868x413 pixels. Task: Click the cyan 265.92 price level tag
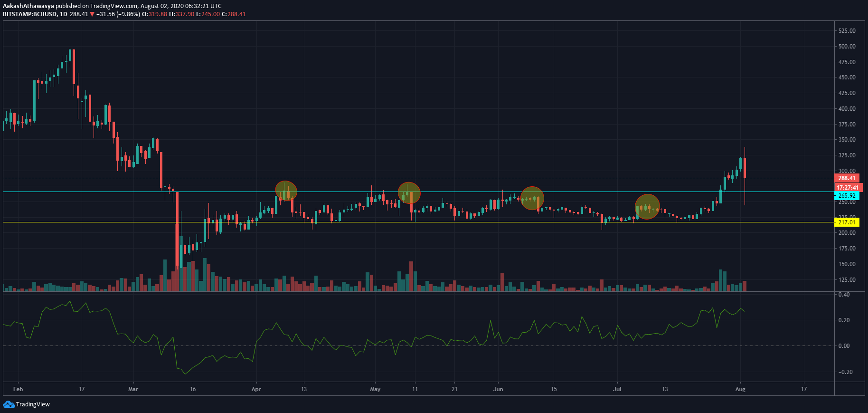(847, 196)
